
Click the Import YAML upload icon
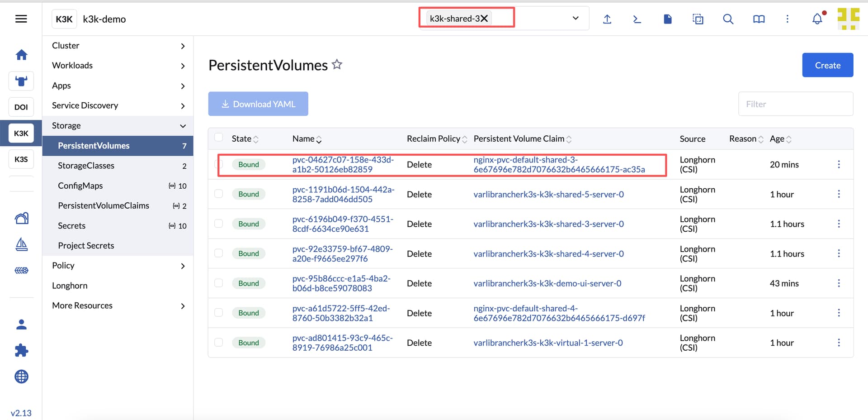coord(607,19)
